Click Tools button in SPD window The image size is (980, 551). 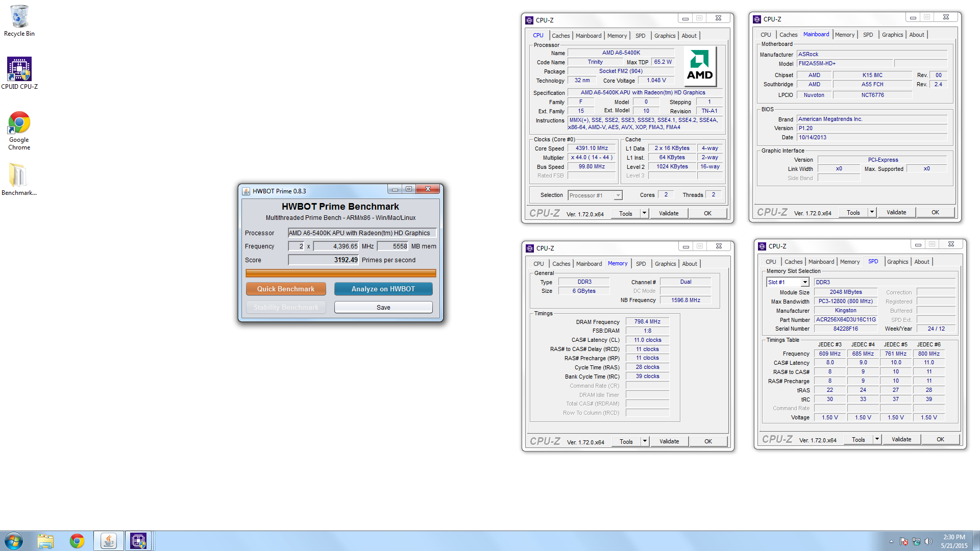(x=859, y=439)
